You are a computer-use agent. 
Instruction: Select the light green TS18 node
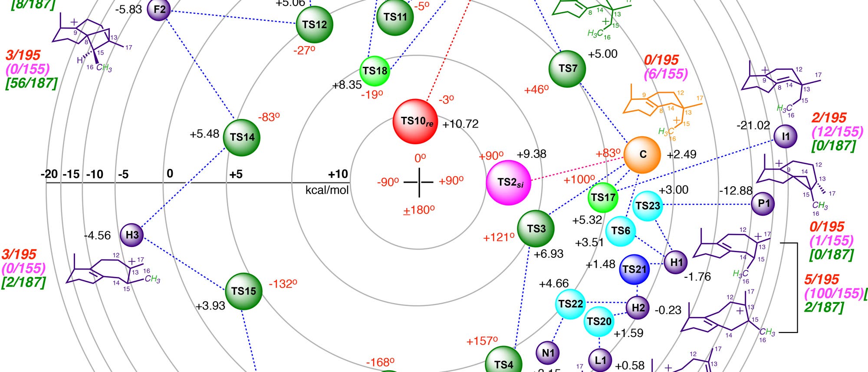[375, 71]
